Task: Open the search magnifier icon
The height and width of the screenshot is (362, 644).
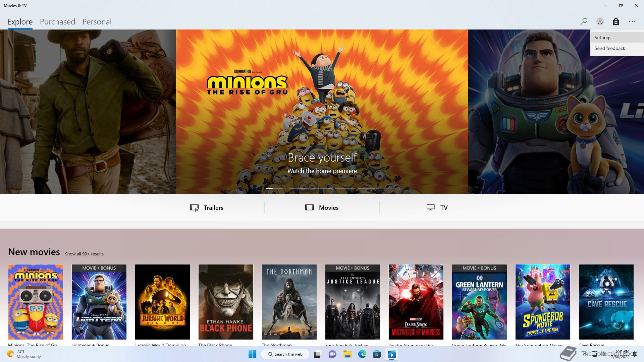Action: pos(584,21)
